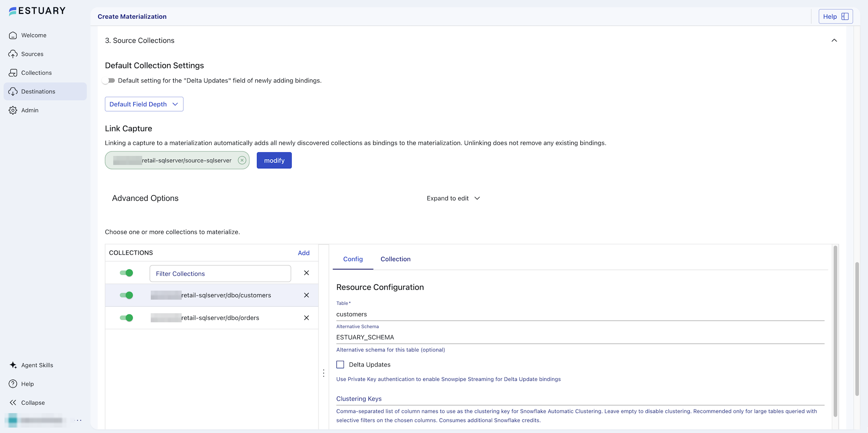868x433 pixels.
Task: Open Destinations in sidebar menu
Action: (45, 92)
